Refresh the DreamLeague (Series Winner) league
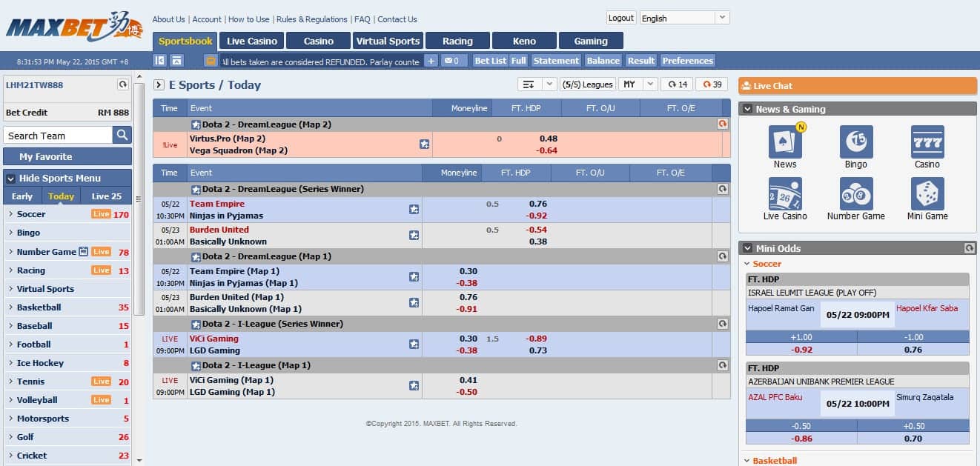980x466 pixels. click(x=723, y=189)
